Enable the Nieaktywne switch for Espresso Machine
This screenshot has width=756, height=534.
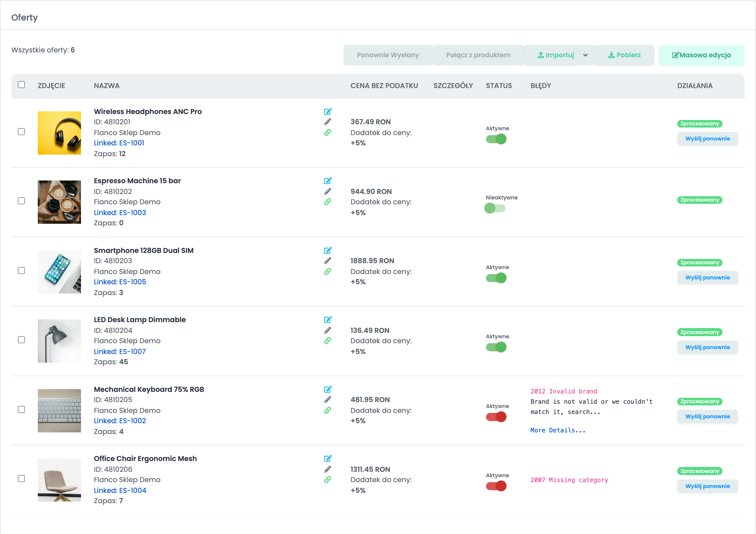point(495,208)
